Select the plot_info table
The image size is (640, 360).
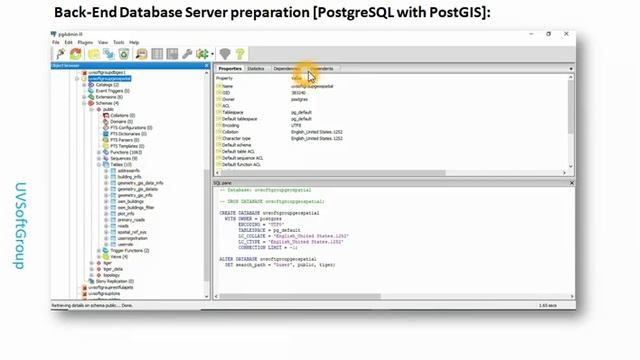pos(126,213)
